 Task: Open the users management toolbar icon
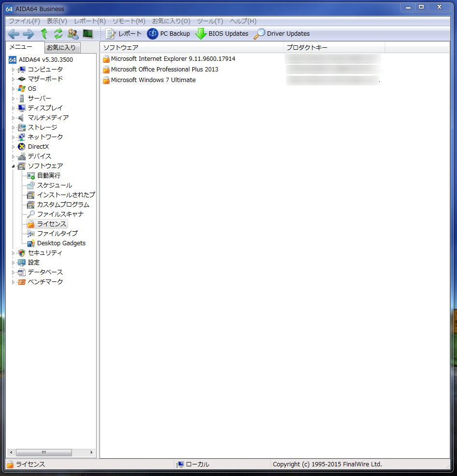[x=73, y=34]
